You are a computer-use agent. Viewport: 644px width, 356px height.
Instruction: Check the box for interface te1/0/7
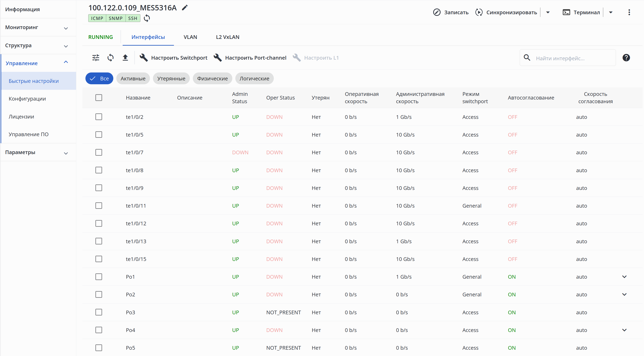click(99, 152)
